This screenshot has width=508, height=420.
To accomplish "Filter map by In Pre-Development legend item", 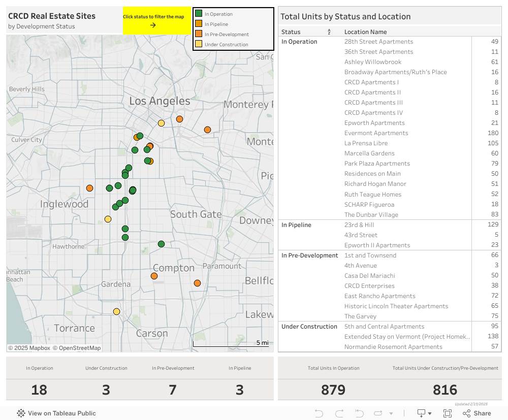I will pos(226,35).
